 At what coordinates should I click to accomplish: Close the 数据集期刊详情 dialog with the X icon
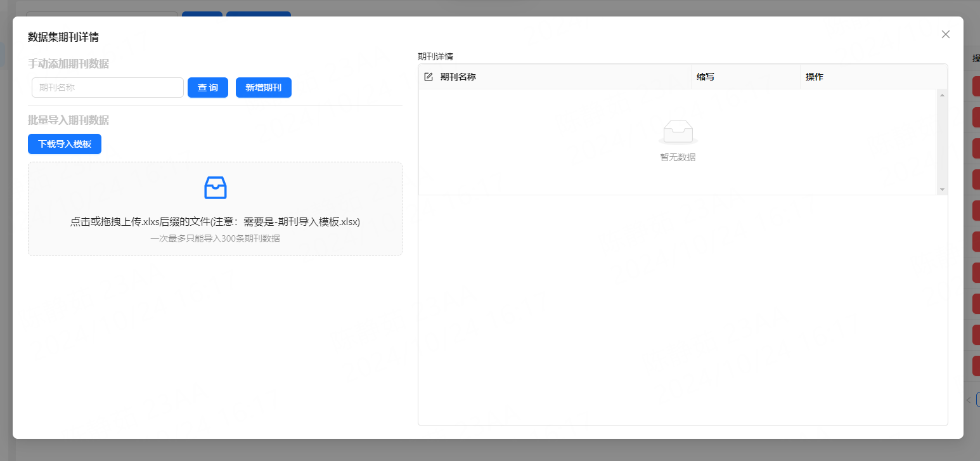945,34
